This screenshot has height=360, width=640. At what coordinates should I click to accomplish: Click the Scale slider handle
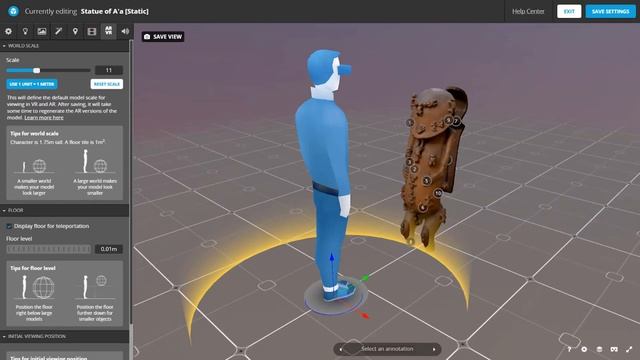click(x=36, y=71)
